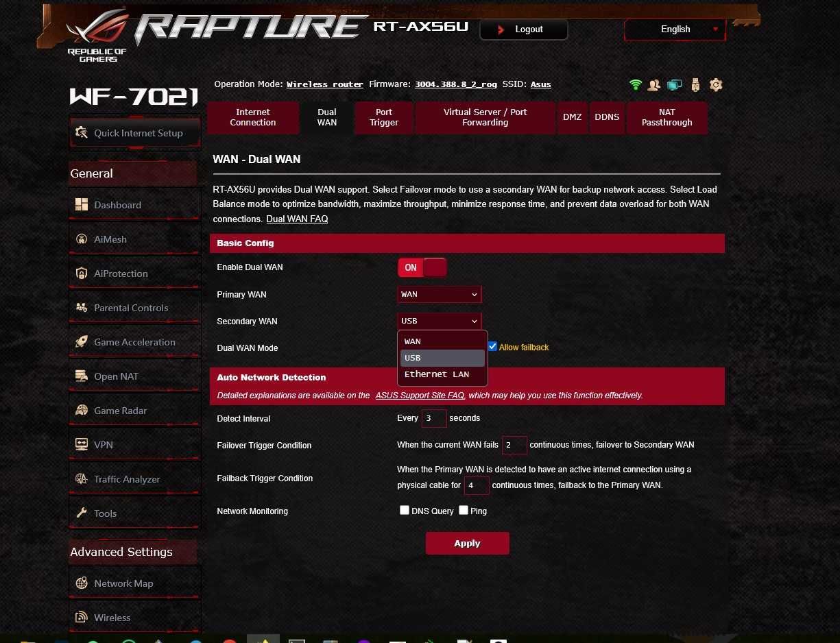This screenshot has height=643, width=840.
Task: Switch to the Internet Connection tab
Action: tap(253, 117)
